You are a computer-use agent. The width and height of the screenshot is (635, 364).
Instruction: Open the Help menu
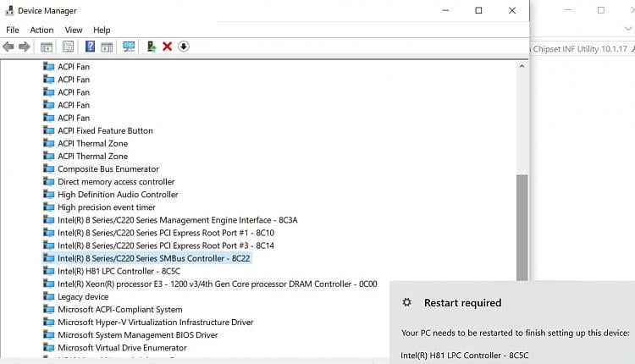click(102, 30)
